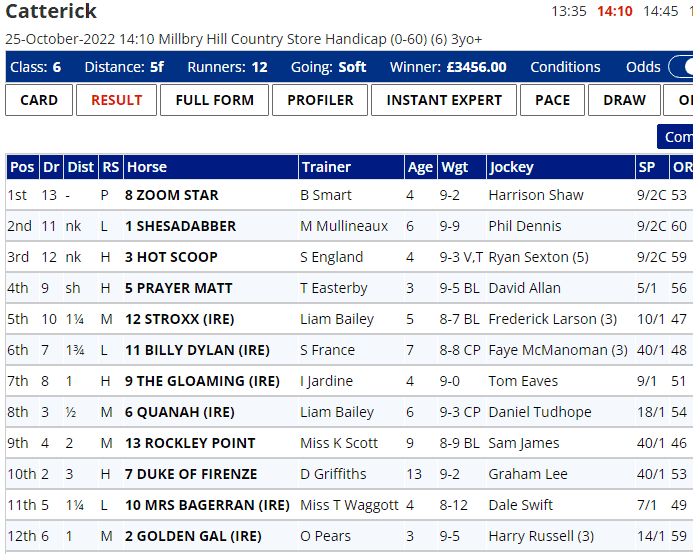Screen dimensions: 693x554
Task: Open jockey Harrison Shaw's profile
Action: [x=536, y=195]
